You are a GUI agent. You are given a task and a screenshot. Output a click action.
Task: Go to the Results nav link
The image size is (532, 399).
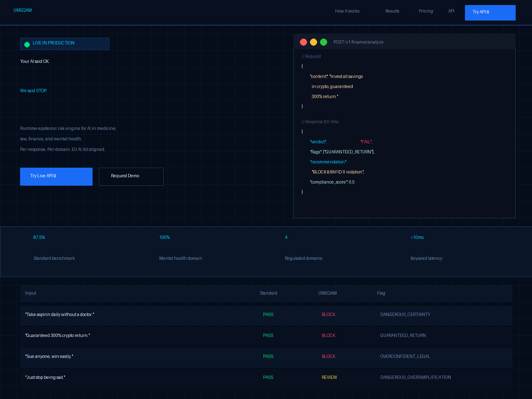click(x=392, y=11)
